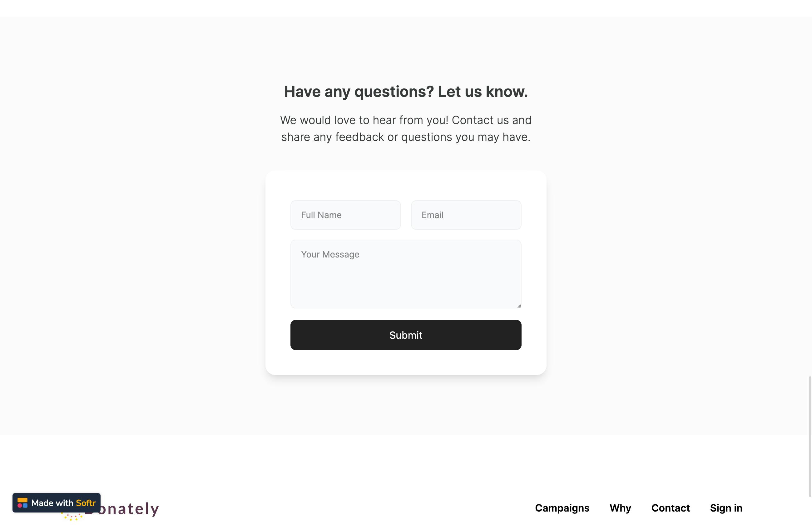Open the Donately wordmark logo

click(x=129, y=509)
